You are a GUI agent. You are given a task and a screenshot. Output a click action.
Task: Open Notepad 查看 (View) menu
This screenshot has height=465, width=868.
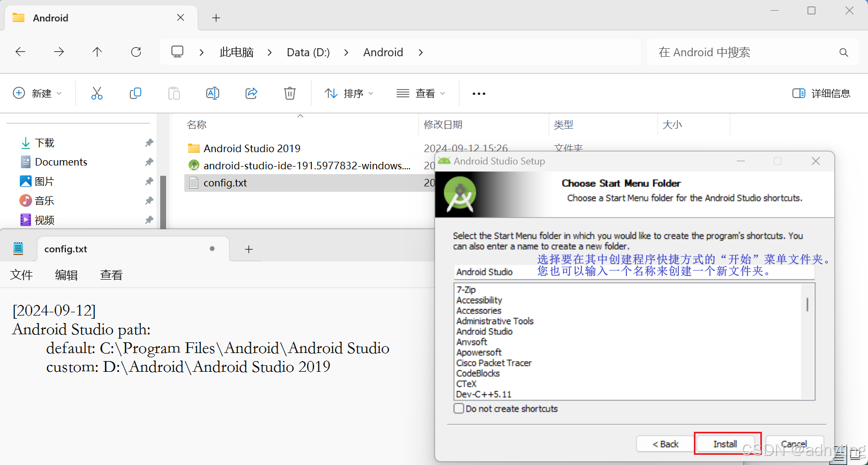coord(111,275)
